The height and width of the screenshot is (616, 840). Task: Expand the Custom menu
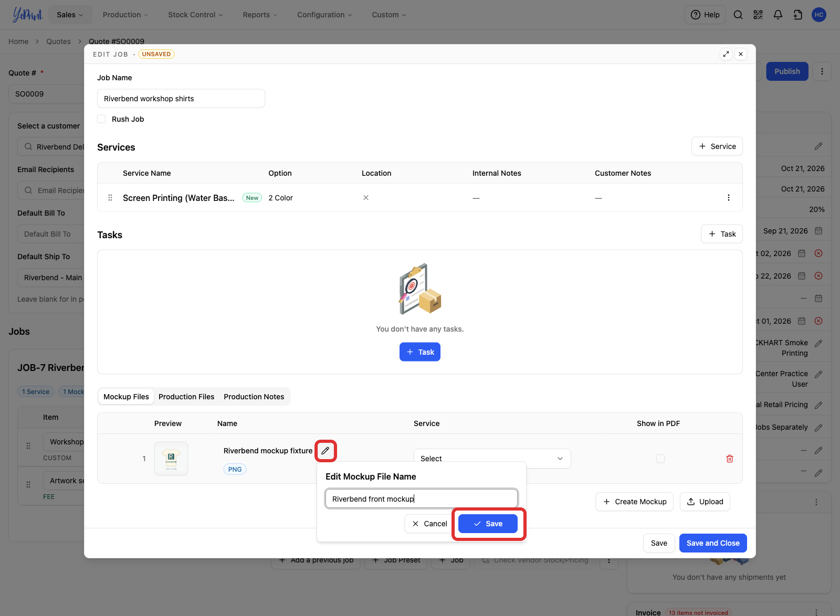[389, 15]
